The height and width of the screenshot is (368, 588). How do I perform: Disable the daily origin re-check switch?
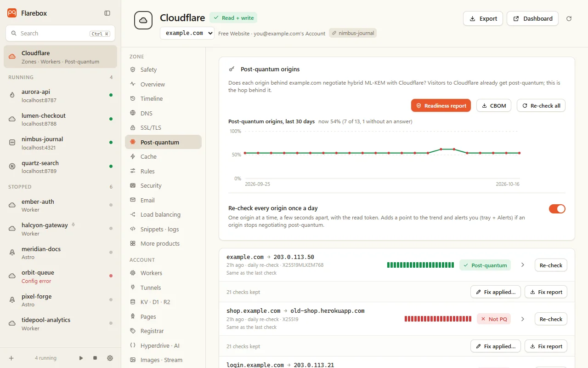[x=557, y=209]
